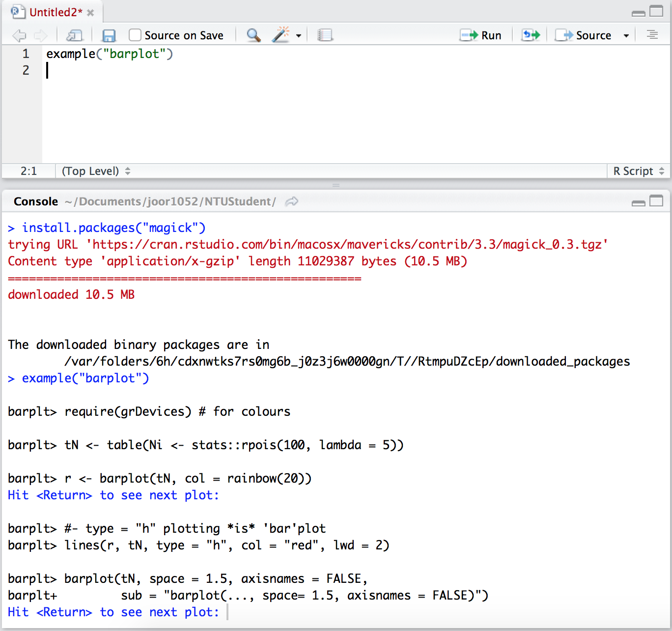Viewport: 672px width, 631px height.
Task: Click the console working directory path
Action: coord(170,201)
